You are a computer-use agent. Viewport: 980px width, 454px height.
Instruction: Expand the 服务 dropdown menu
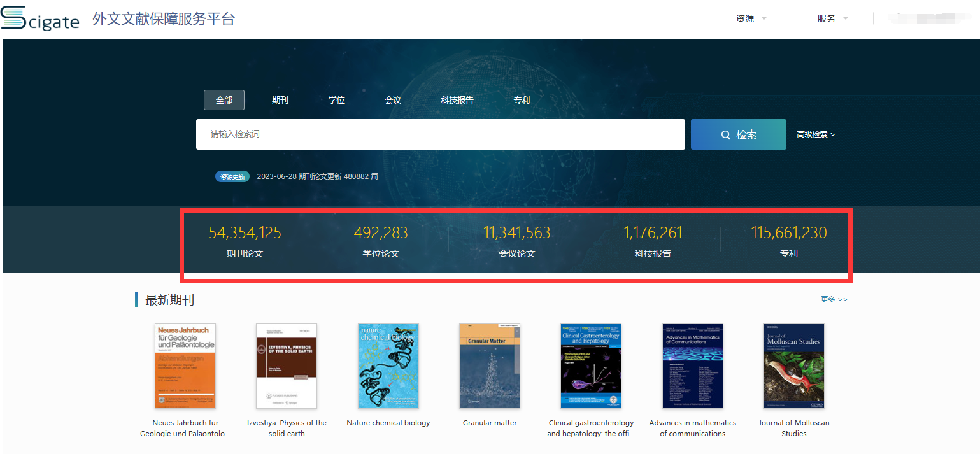click(832, 18)
